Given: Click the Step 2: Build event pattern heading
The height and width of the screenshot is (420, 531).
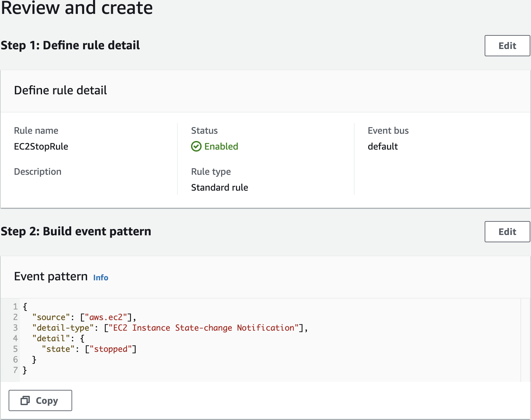Looking at the screenshot, I should click(76, 231).
